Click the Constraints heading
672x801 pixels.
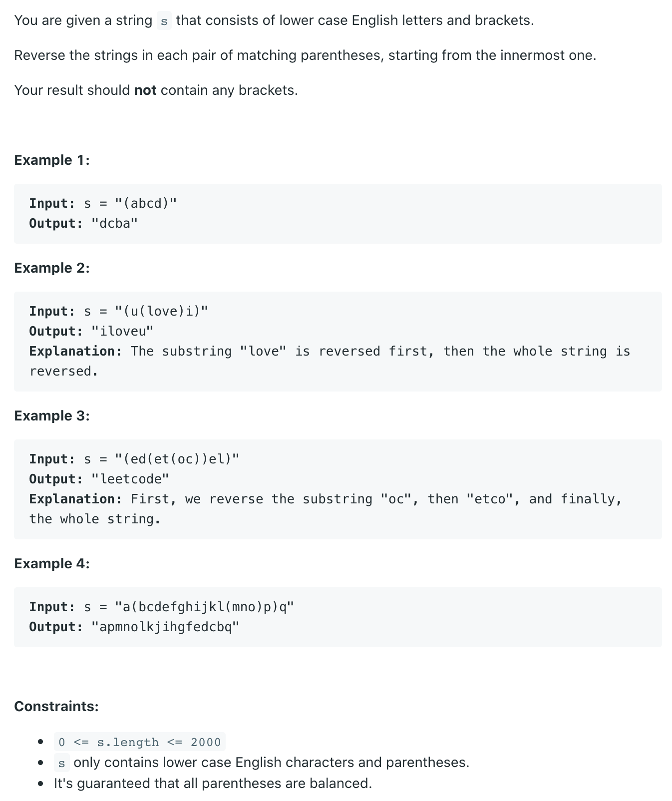tap(56, 707)
